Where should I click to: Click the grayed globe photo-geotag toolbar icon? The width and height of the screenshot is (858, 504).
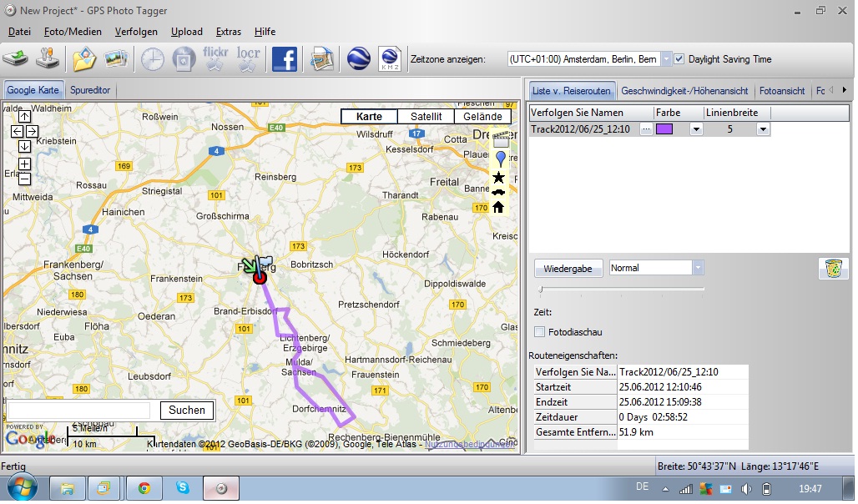pos(184,59)
